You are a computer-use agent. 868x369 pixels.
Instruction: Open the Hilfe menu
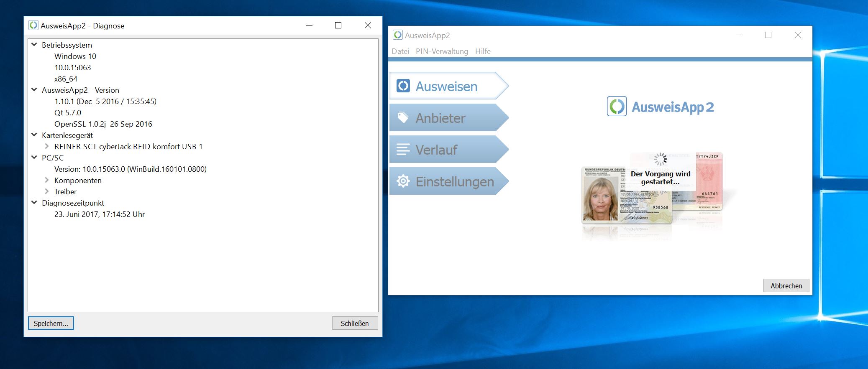(483, 51)
